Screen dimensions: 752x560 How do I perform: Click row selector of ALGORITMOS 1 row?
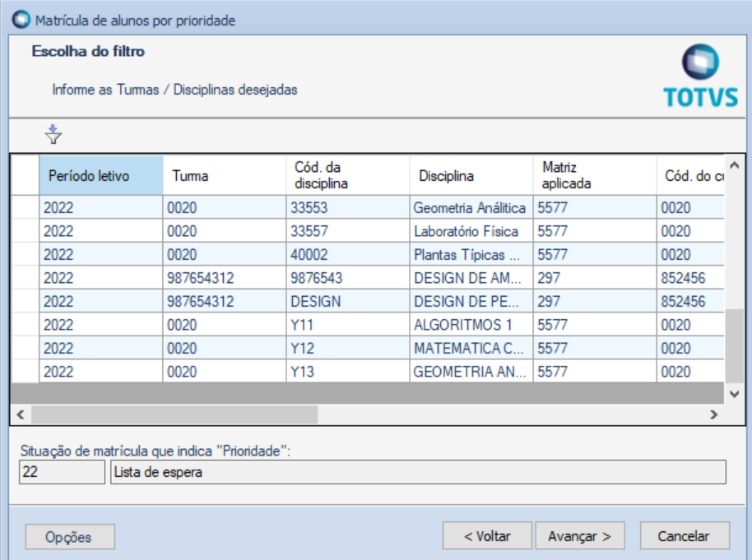pos(26,325)
